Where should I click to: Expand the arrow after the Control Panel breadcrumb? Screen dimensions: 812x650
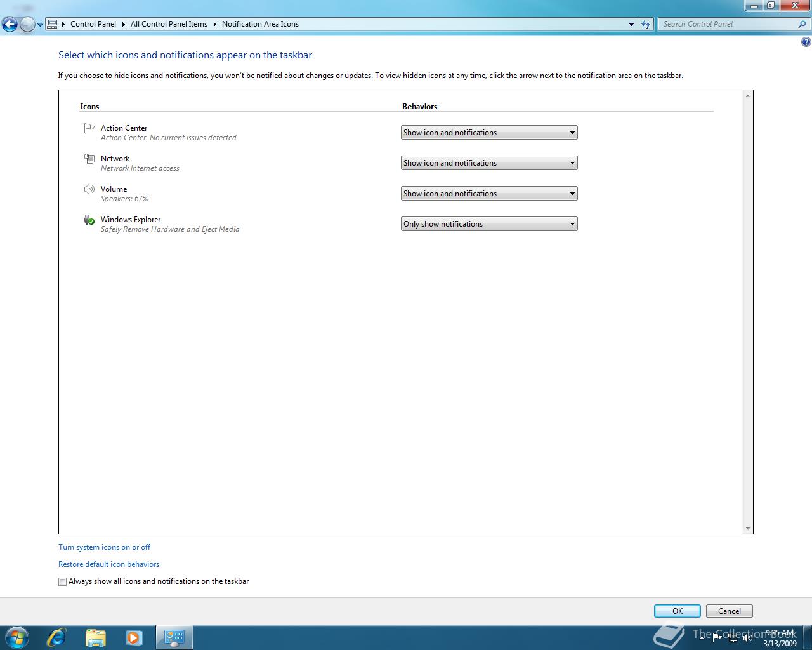[124, 24]
